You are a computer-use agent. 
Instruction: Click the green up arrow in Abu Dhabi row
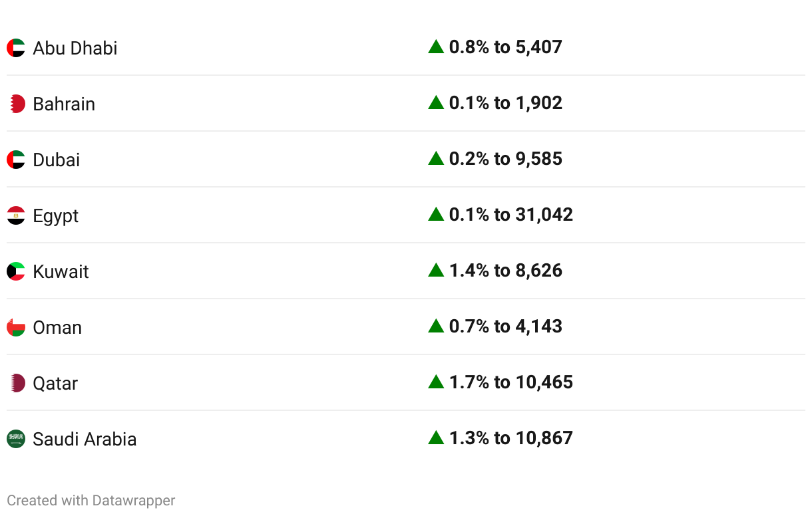436,47
